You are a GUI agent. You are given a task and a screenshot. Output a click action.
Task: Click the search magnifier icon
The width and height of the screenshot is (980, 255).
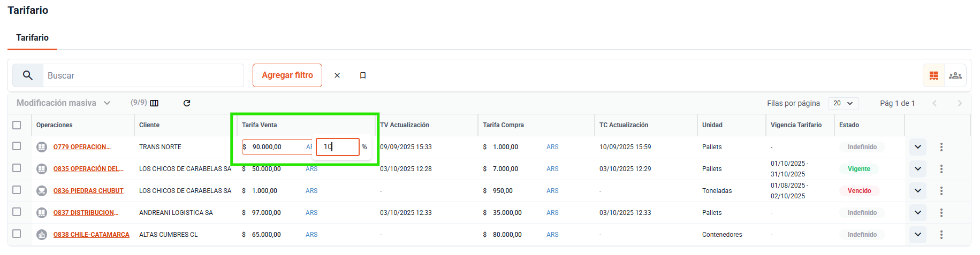(x=28, y=75)
